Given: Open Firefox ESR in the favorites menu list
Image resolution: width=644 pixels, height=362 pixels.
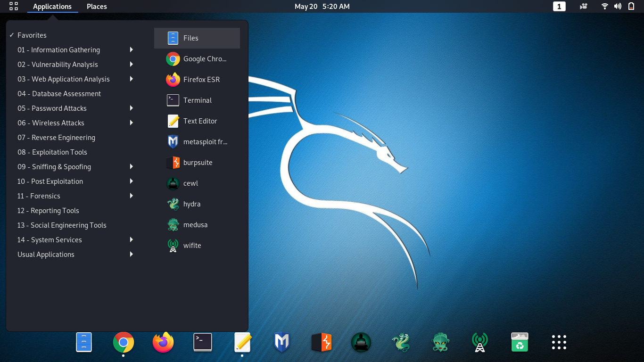Looking at the screenshot, I should tap(197, 80).
